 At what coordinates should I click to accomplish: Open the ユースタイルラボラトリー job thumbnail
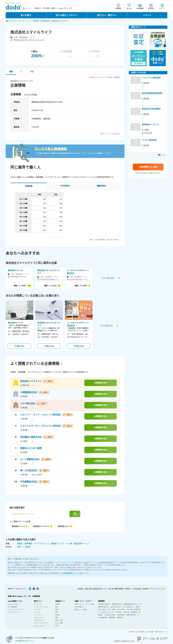tap(79, 310)
